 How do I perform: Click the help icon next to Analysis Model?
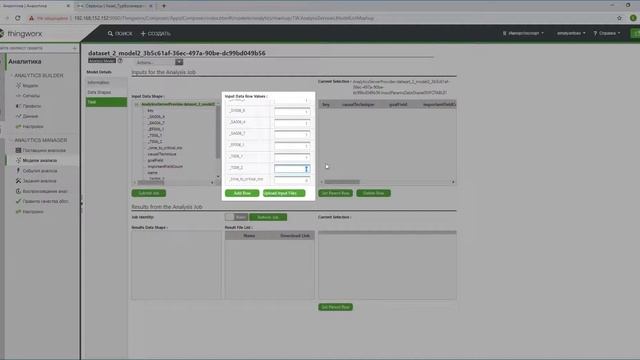click(120, 60)
